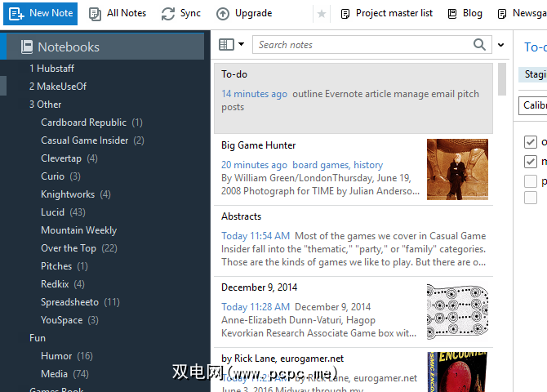The image size is (547, 392).
Task: Select the Fun notebook stack
Action: 38,338
